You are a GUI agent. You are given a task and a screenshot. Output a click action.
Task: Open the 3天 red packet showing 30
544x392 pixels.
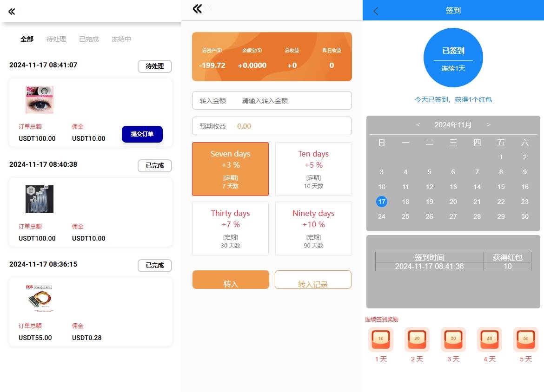pyautogui.click(x=453, y=339)
